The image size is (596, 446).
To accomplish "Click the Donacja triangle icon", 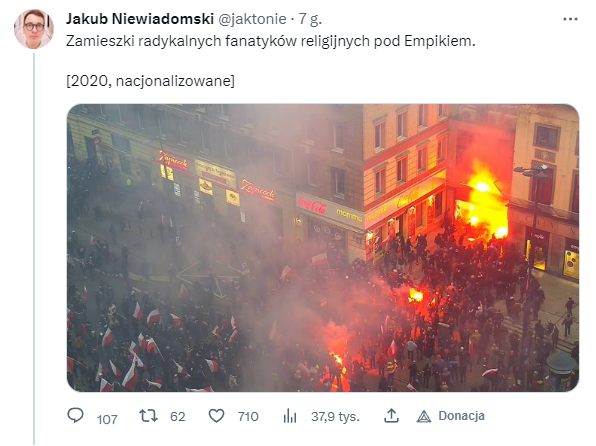I will coord(423,416).
